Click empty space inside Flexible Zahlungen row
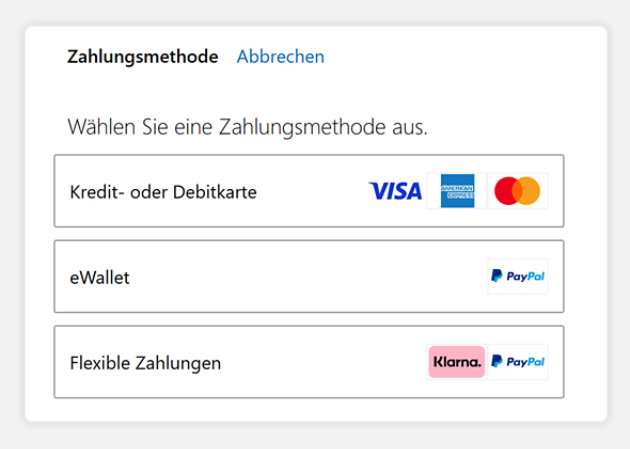The width and height of the screenshot is (630, 449). click(x=320, y=362)
